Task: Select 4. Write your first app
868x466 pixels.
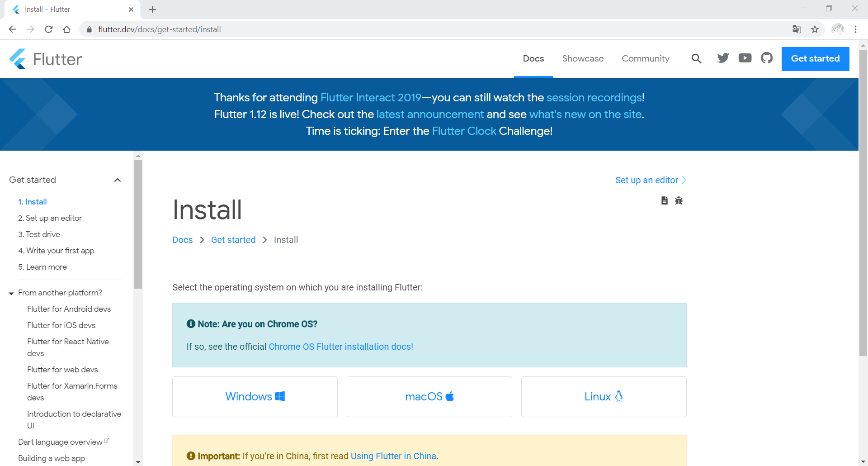Action: pyautogui.click(x=56, y=251)
